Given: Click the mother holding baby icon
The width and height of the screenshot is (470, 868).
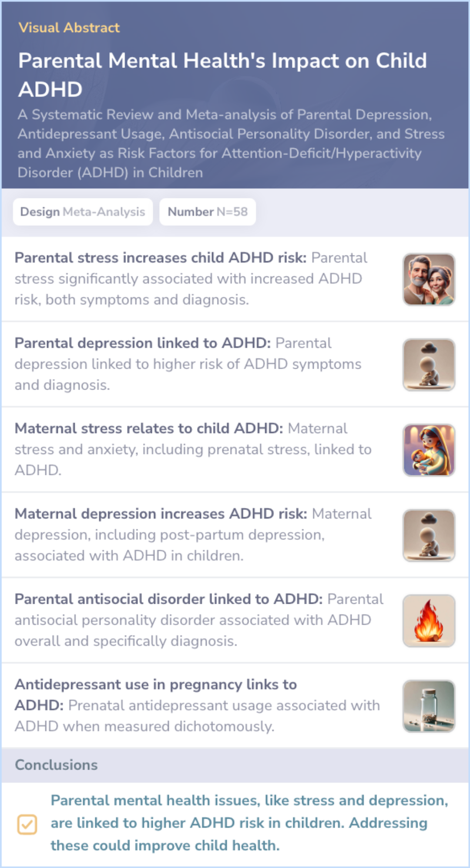Looking at the screenshot, I should pyautogui.click(x=429, y=450).
